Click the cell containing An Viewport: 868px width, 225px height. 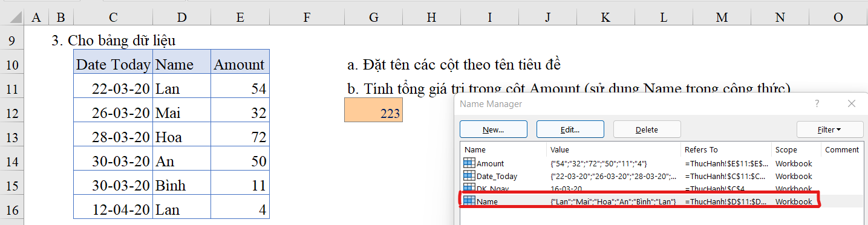181,161
